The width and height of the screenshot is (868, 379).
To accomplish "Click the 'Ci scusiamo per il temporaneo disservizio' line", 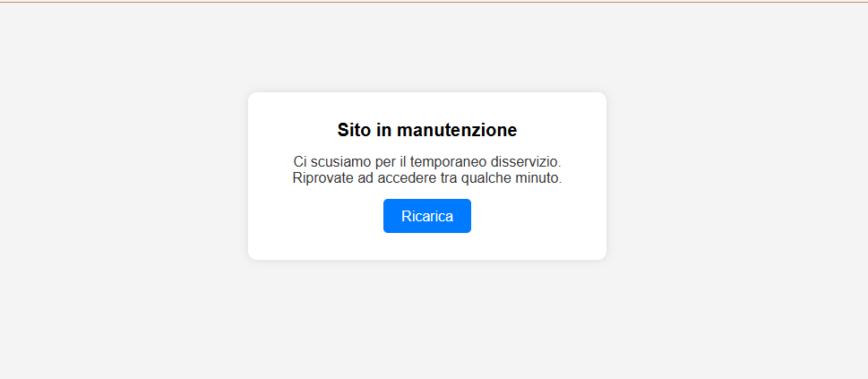I will pyautogui.click(x=426, y=162).
